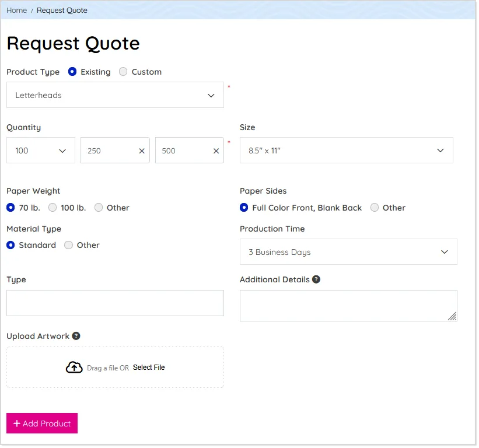Click the 250 quantity field
This screenshot has height=448, width=479.
[115, 150]
